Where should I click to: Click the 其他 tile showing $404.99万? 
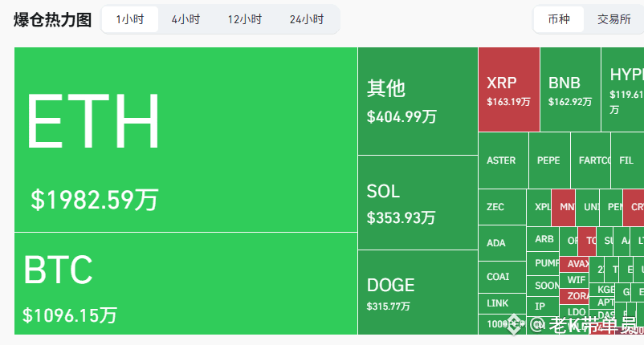418,101
